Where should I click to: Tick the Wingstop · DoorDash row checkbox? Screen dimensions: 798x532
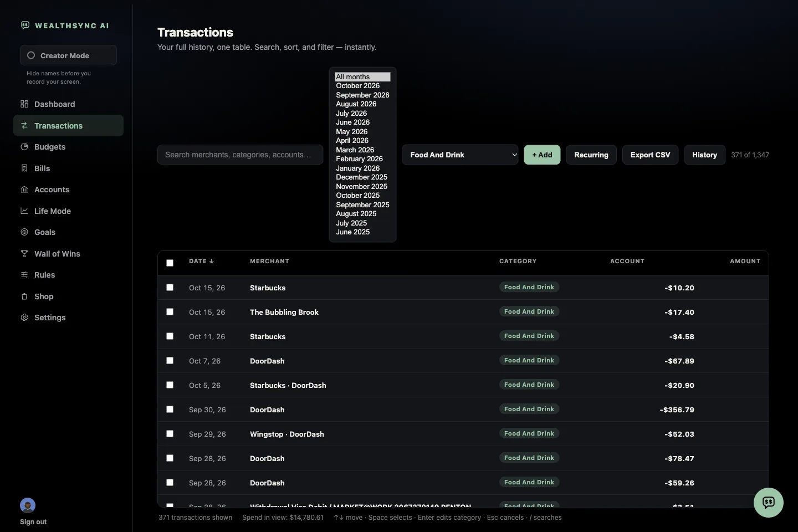(x=170, y=434)
